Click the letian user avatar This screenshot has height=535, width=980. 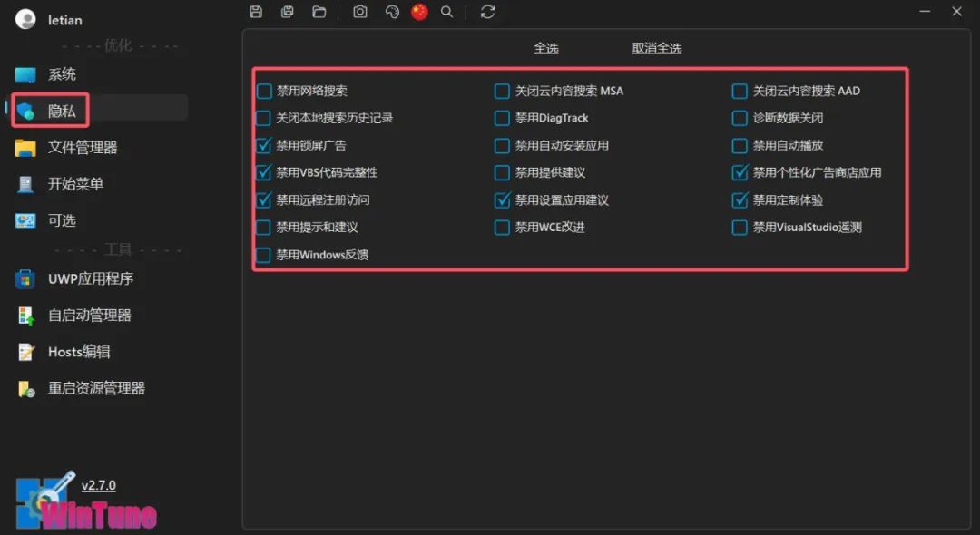[x=26, y=19]
